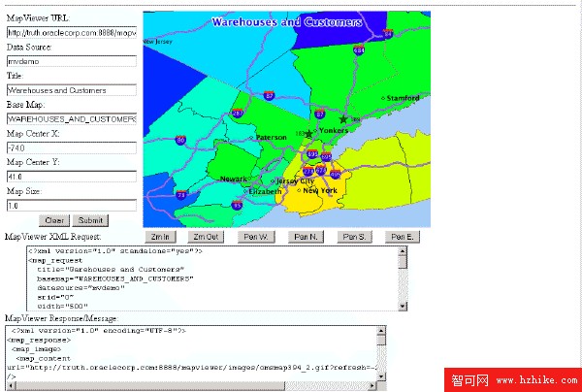Focus the Map Center Y field
This screenshot has width=582, height=392.
pyautogui.click(x=72, y=177)
